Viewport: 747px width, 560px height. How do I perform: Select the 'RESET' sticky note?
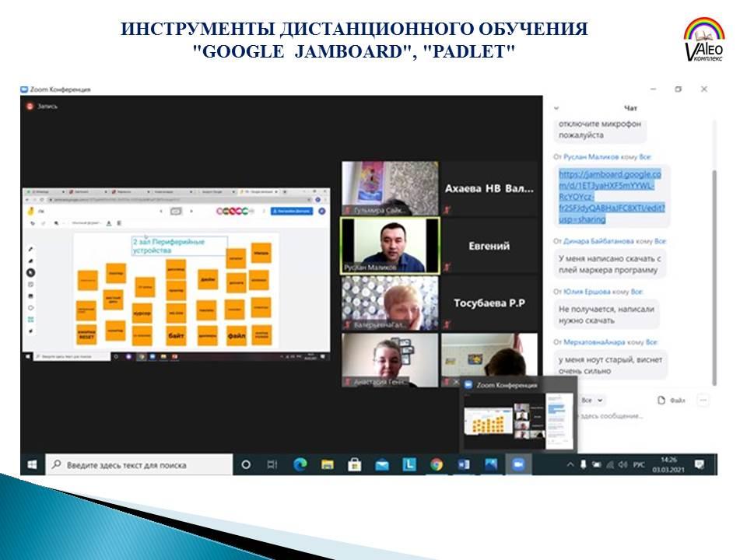[x=86, y=334]
